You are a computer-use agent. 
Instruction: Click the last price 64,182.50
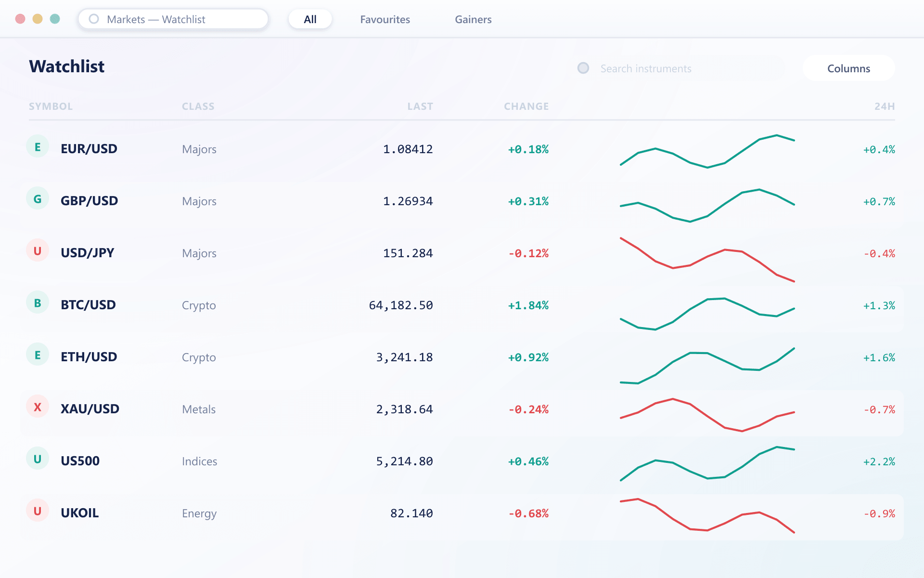point(401,305)
